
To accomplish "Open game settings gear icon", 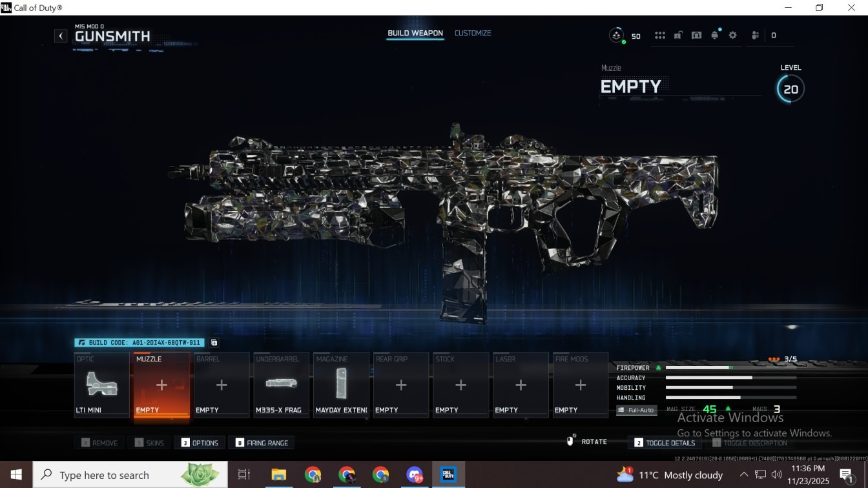I will (x=732, y=36).
